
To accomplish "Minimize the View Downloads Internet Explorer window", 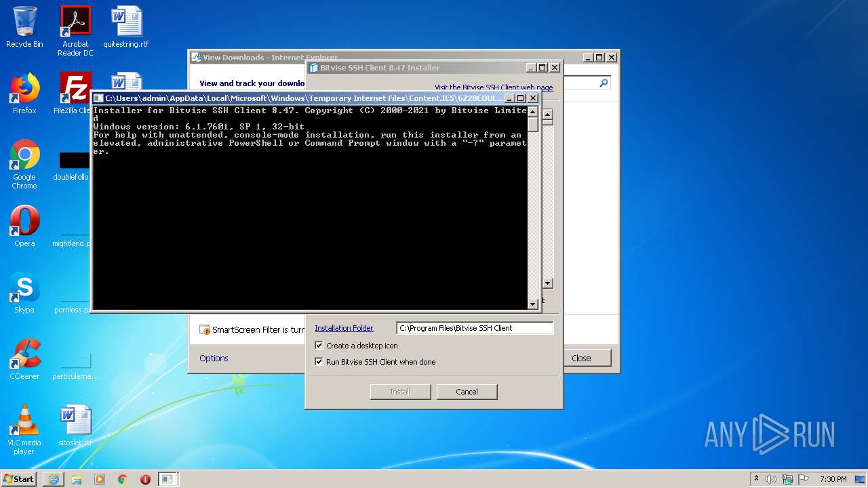I will tap(587, 58).
